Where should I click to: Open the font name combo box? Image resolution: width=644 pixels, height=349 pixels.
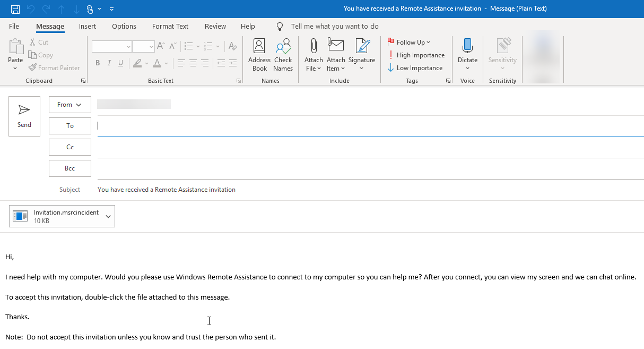coord(112,47)
